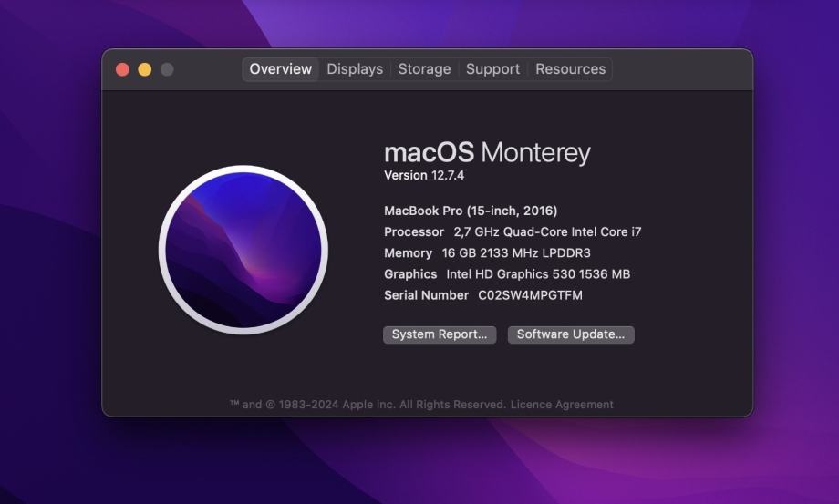Open the Displays tab
The image size is (839, 504).
tap(355, 69)
